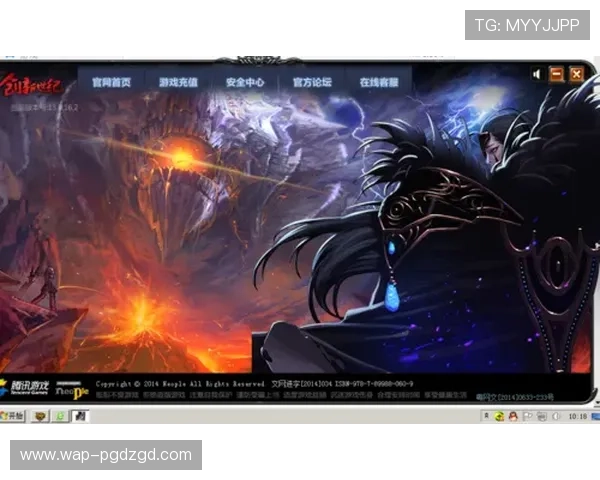Go to the 安全中心 tab

click(245, 82)
